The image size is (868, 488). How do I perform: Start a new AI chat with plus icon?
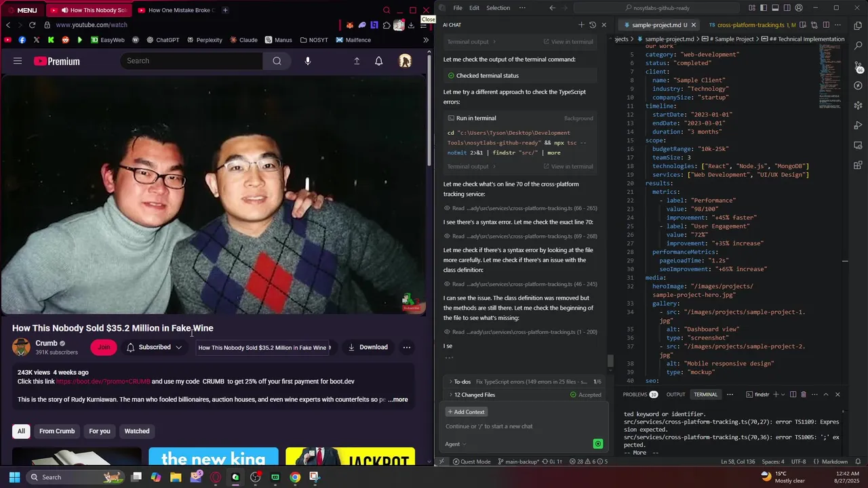pos(581,25)
